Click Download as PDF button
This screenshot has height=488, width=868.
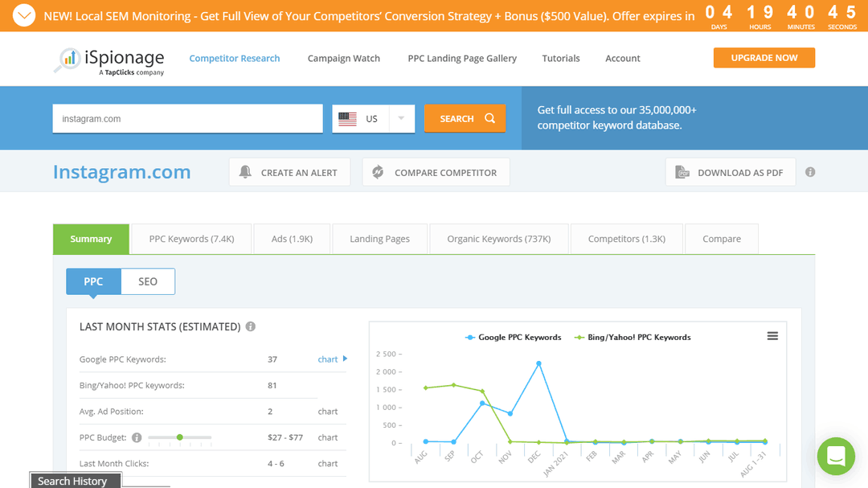coord(730,172)
